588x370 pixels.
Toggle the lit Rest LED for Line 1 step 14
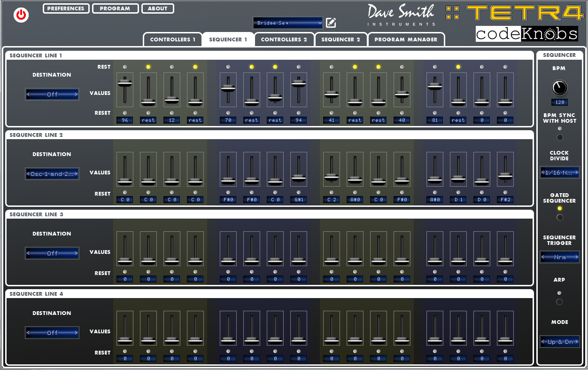(x=458, y=67)
